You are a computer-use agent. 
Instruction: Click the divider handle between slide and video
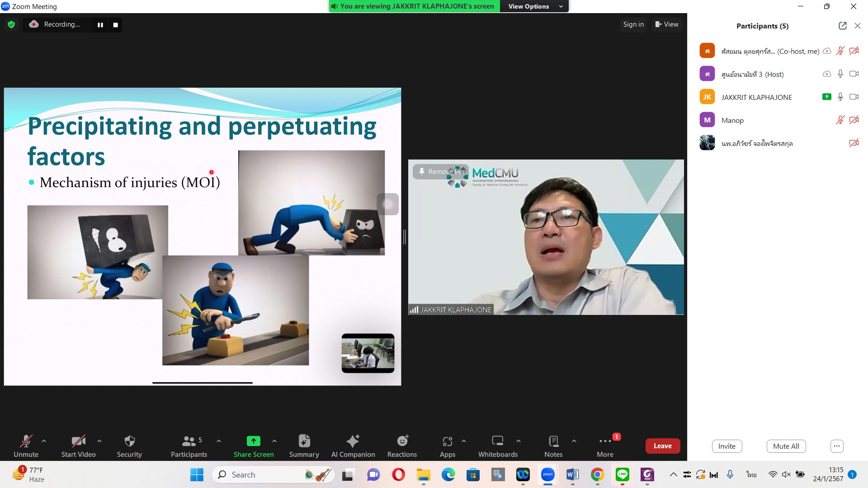point(405,237)
